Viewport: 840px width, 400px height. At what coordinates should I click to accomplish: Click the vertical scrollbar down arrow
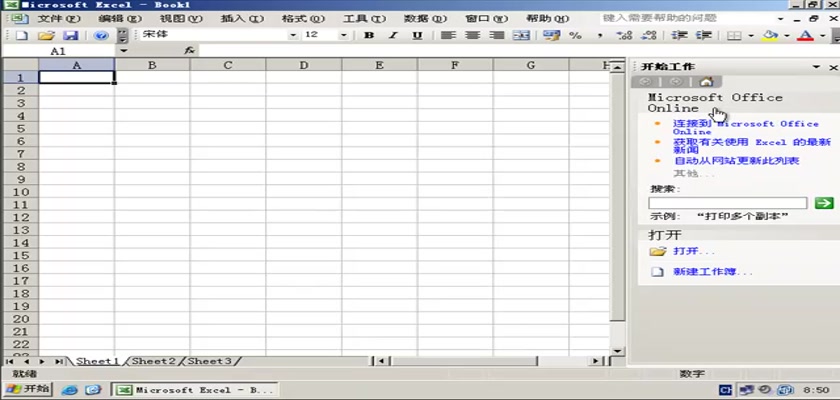point(617,351)
